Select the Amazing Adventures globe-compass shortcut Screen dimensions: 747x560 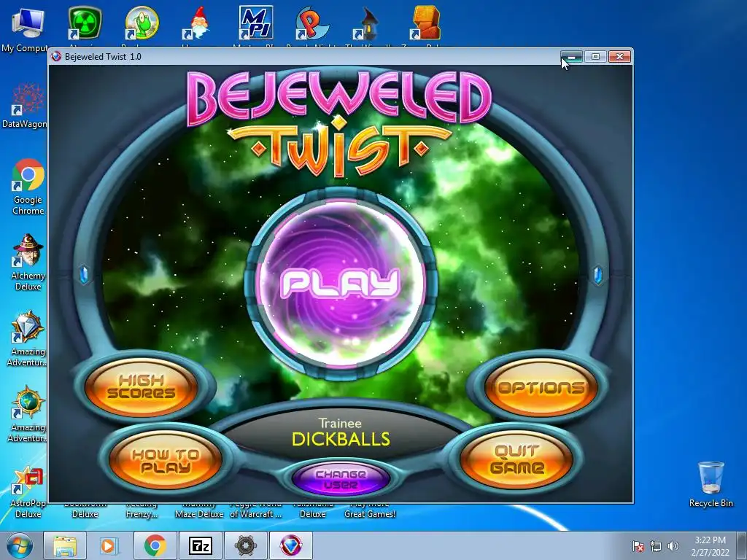pos(27,414)
